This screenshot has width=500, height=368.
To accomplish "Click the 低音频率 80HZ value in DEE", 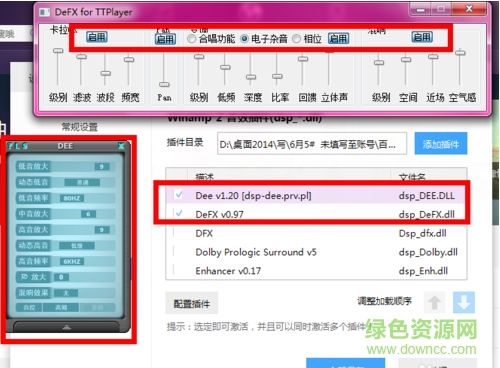I will pyautogui.click(x=72, y=198).
